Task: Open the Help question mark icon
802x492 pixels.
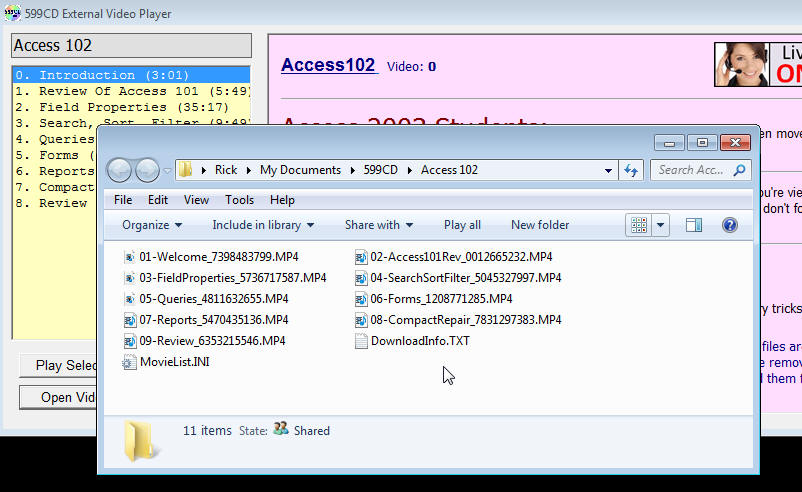Action: click(x=729, y=225)
